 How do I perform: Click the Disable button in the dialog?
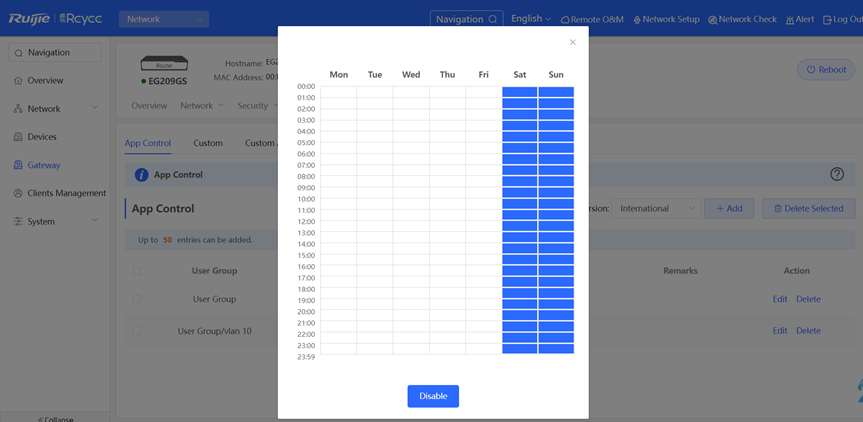[433, 396]
